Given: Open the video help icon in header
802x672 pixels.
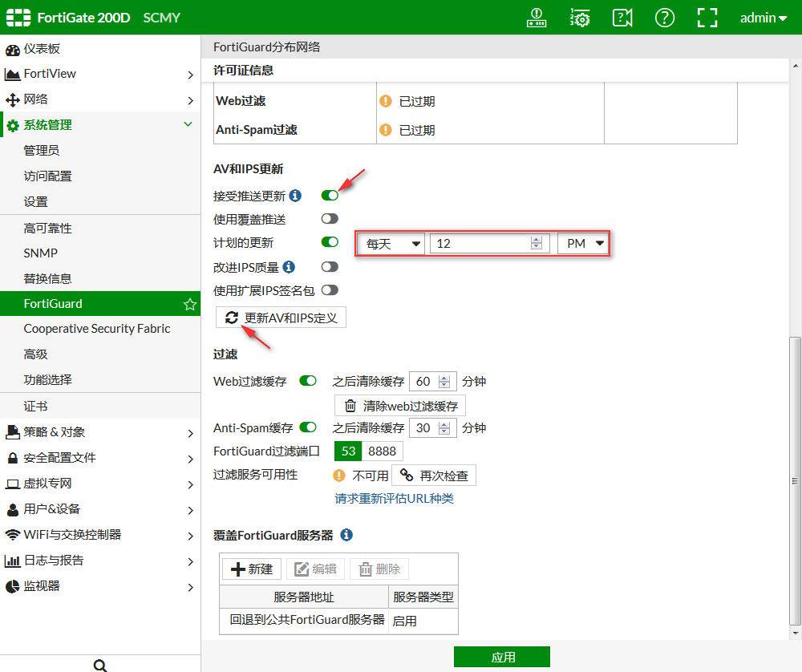Looking at the screenshot, I should [622, 18].
